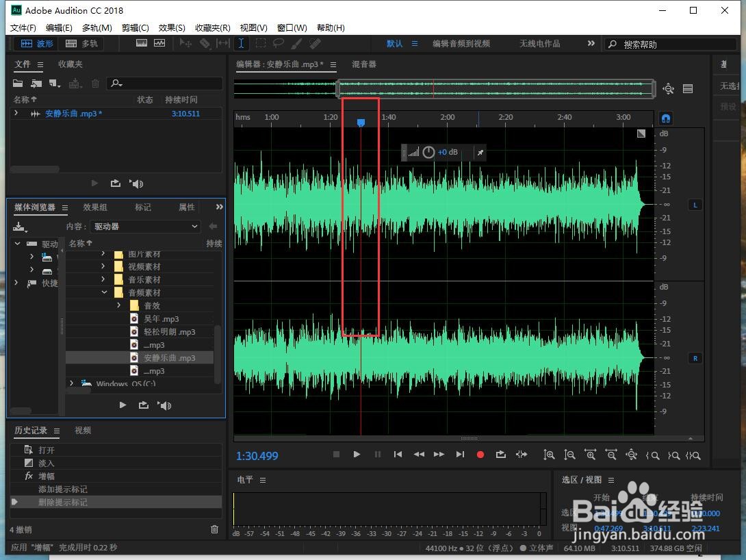
Task: Switch to Multitrack view button
Action: [81, 44]
